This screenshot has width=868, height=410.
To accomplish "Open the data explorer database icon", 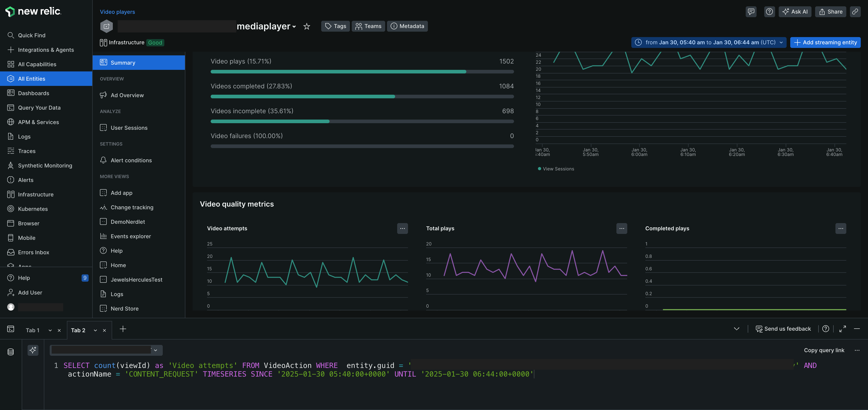I will [11, 352].
